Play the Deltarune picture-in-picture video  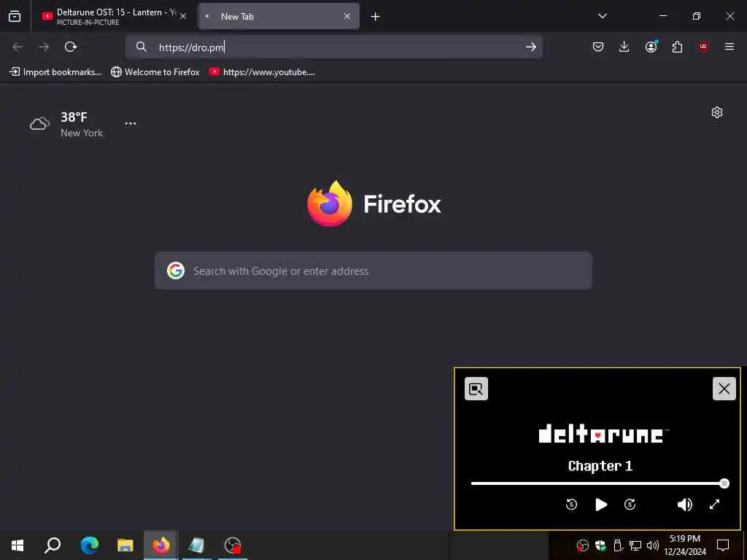click(x=601, y=505)
